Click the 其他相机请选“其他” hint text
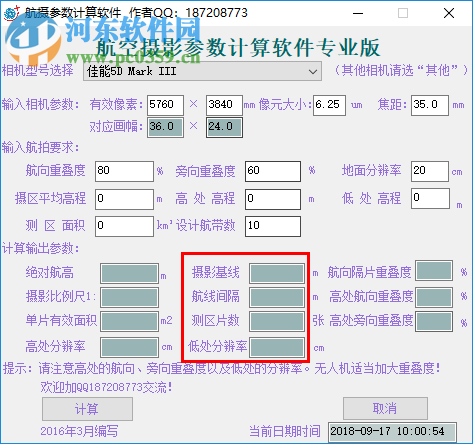This screenshot has width=473, height=444. pos(401,70)
